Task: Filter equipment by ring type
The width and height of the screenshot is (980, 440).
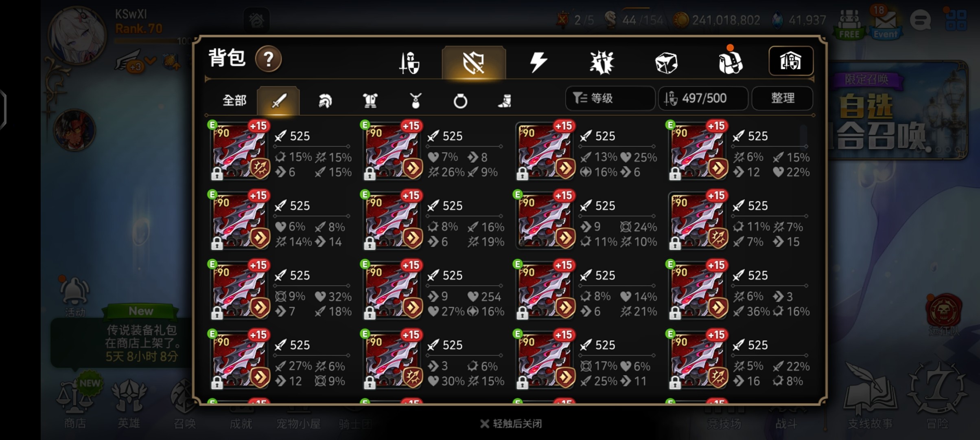Action: pyautogui.click(x=460, y=101)
